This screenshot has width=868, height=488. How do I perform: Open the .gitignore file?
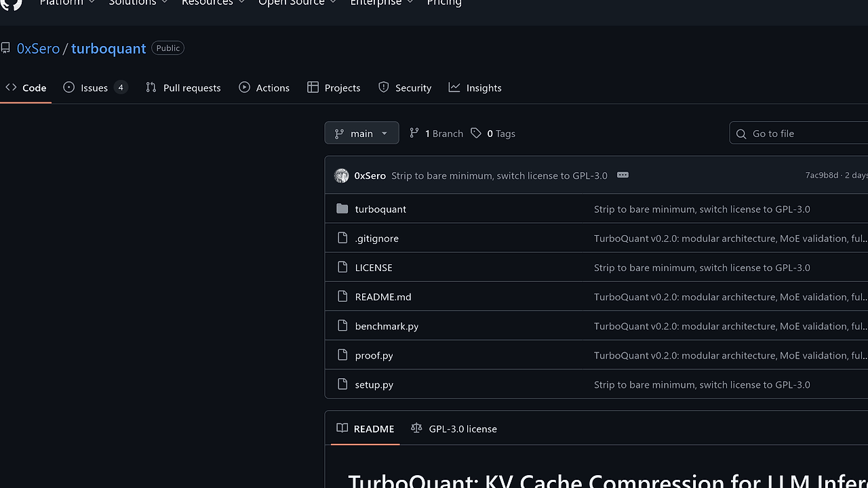click(376, 238)
